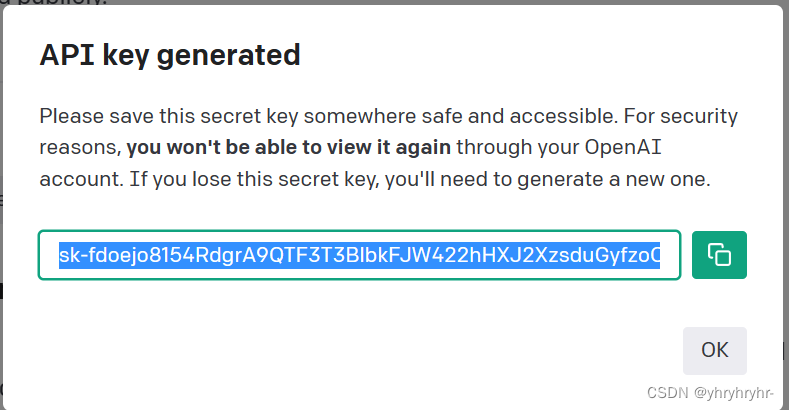Click the CSDN watermark label
Screen dimensions: 789x410
click(667, 393)
